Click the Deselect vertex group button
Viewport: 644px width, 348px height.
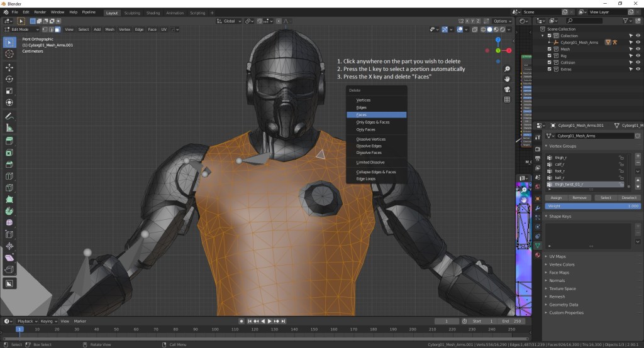629,198
